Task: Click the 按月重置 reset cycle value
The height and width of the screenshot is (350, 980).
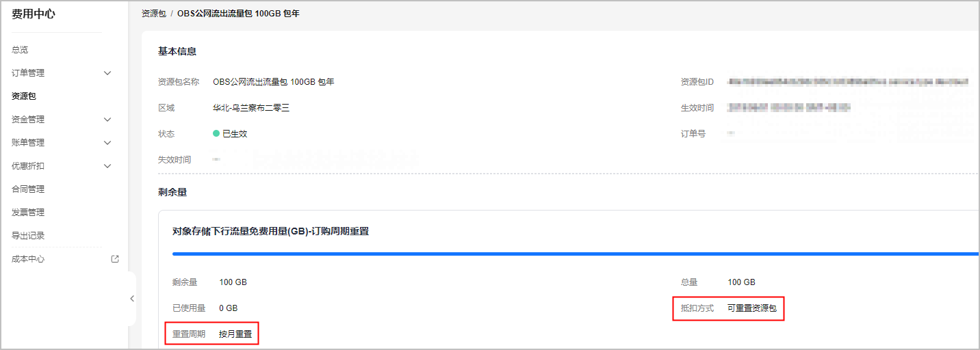Action: (235, 334)
